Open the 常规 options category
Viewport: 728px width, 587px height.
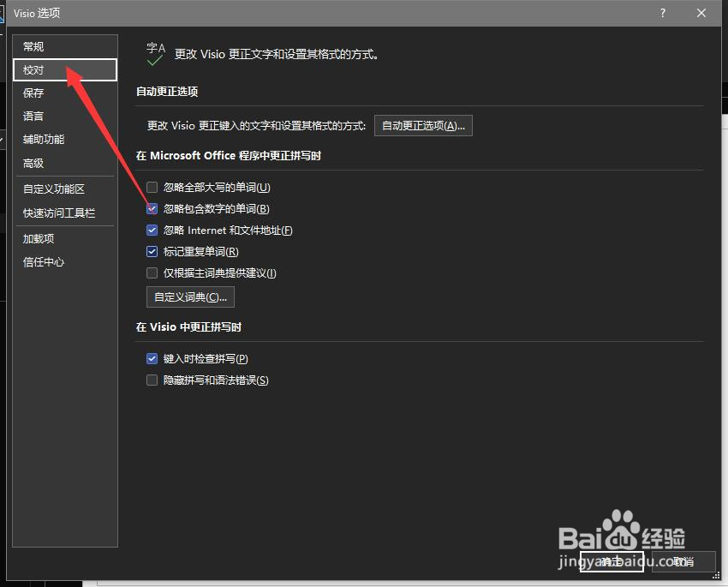[x=65, y=46]
